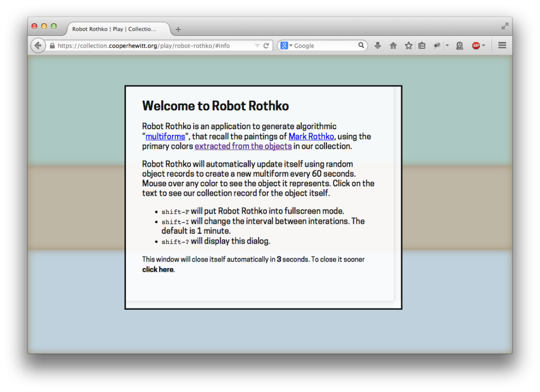Expand the arrow beside the bird extension
The image size is (540, 392).
click(447, 45)
